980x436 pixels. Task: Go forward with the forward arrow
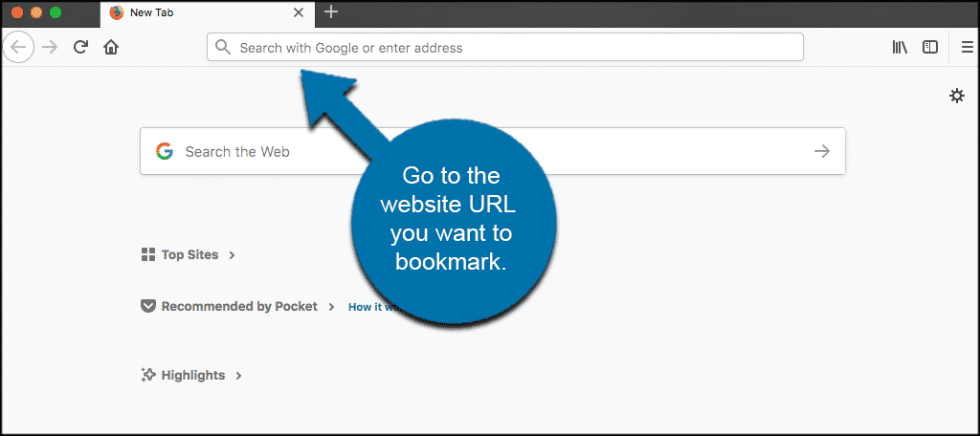tap(50, 48)
